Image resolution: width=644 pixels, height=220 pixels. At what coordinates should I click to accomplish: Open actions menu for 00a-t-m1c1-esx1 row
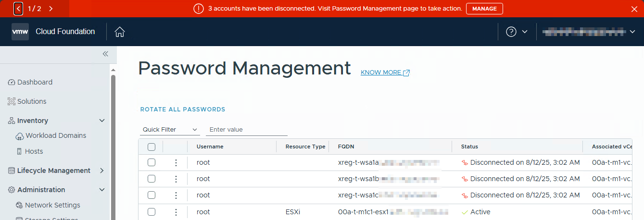pyautogui.click(x=176, y=212)
